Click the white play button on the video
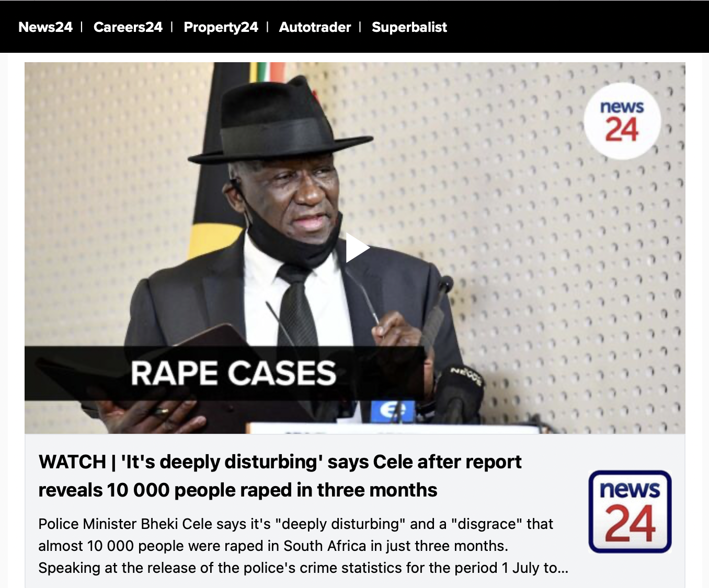Image resolution: width=709 pixels, height=588 pixels. pyautogui.click(x=357, y=248)
